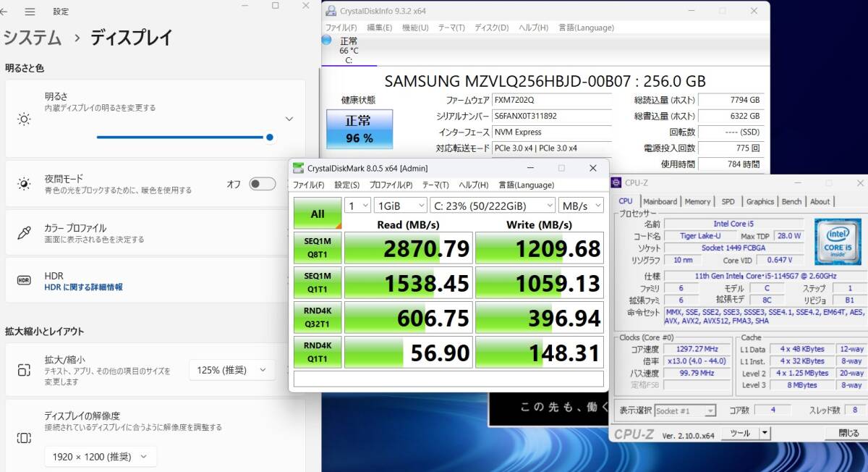This screenshot has height=472, width=868.
Task: Open the HDR に関する詳細情報 link
Action: [83, 287]
